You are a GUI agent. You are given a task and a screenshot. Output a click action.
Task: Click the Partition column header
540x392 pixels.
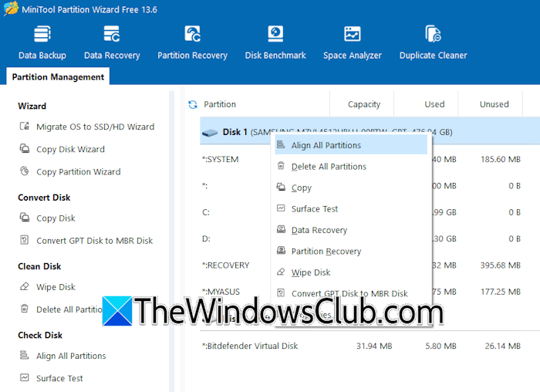tap(220, 104)
